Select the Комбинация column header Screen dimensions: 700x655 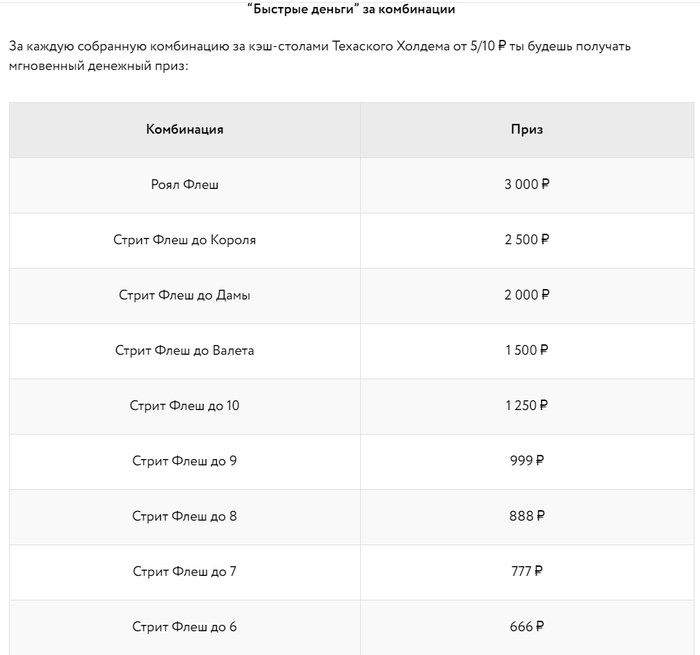coord(185,130)
